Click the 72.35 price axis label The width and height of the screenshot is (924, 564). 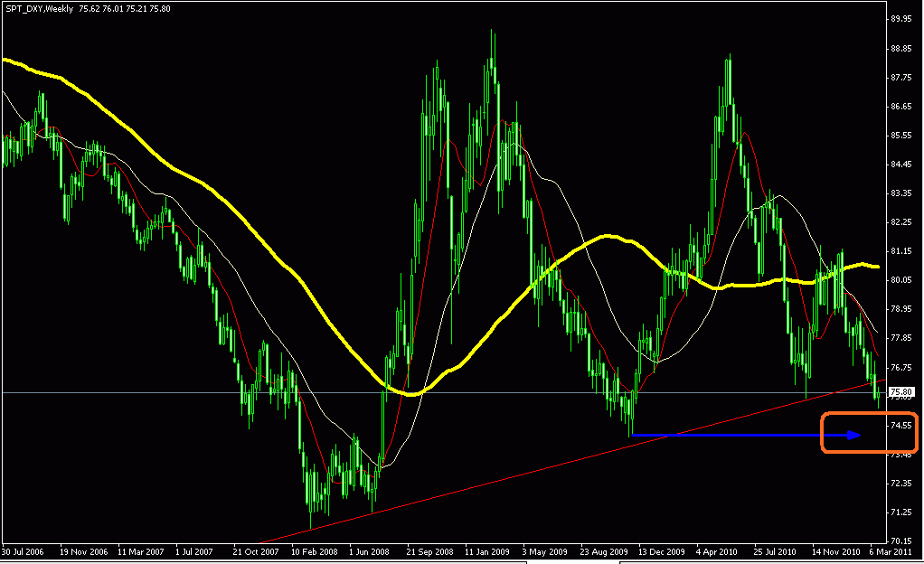click(x=901, y=483)
